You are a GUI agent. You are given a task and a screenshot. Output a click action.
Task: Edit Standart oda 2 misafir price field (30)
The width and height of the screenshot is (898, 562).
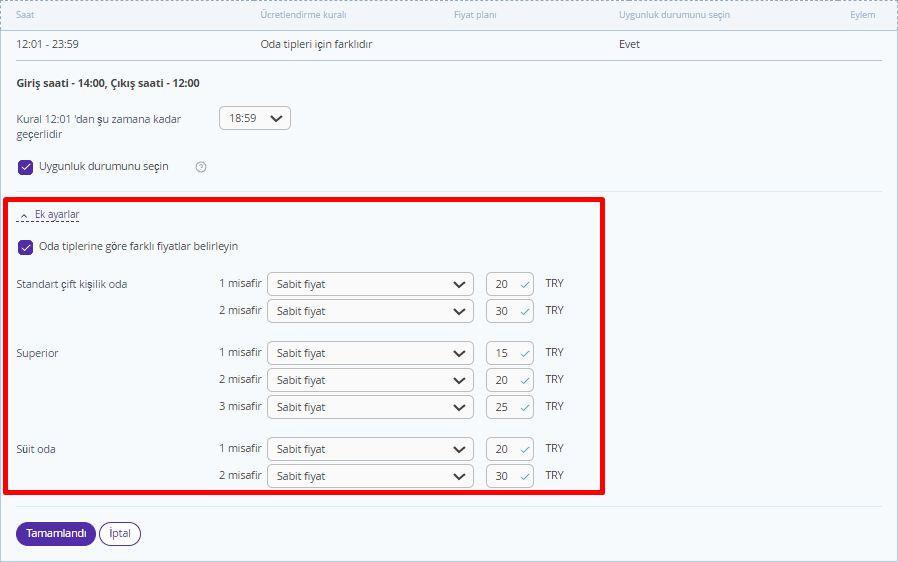coord(510,311)
